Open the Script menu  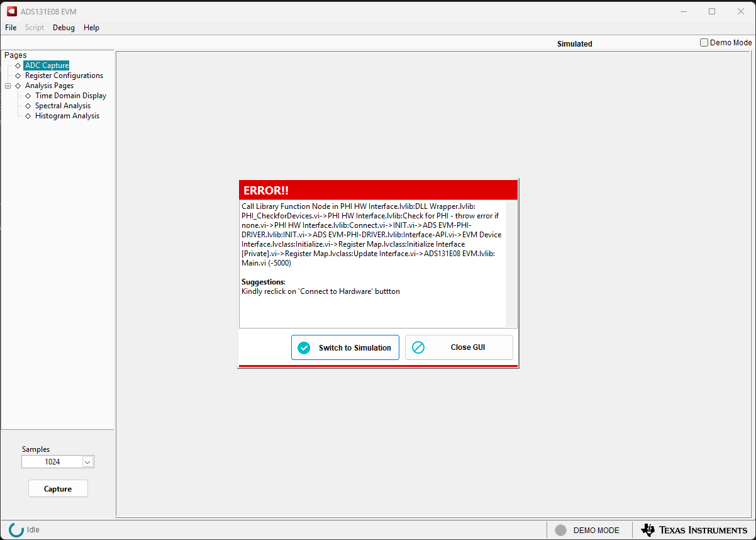click(x=35, y=28)
